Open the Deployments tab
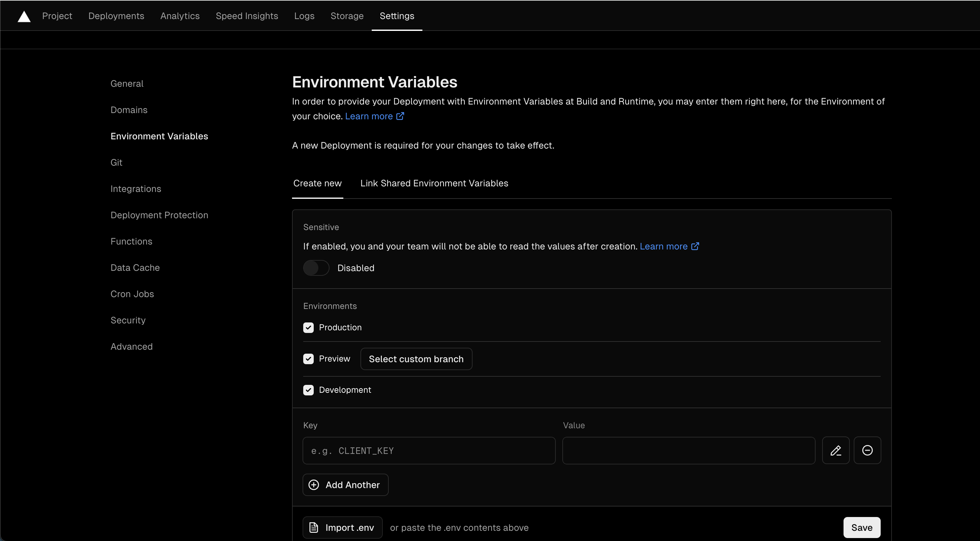 coord(116,16)
